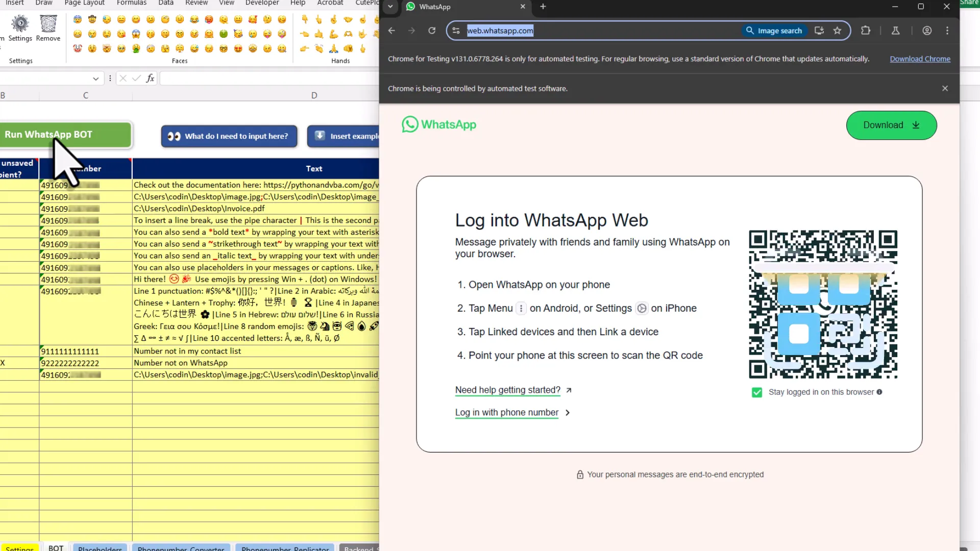The width and height of the screenshot is (980, 551).
Task: Open the Chrome profile icon
Action: pos(927,31)
